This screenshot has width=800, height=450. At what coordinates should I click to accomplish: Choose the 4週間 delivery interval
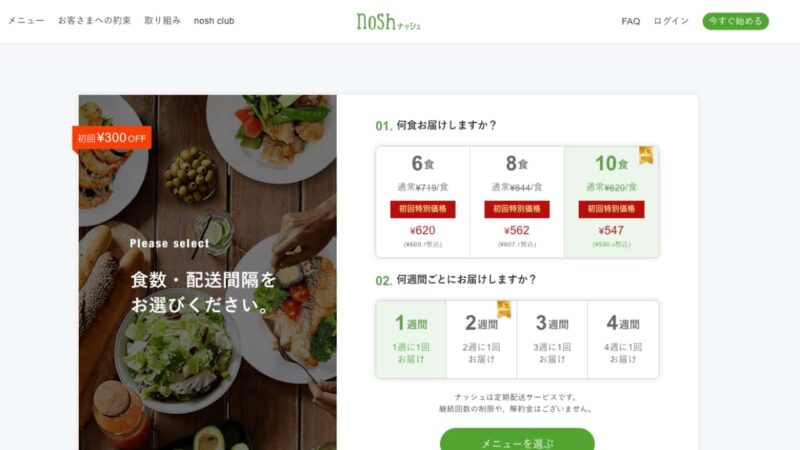[623, 339]
